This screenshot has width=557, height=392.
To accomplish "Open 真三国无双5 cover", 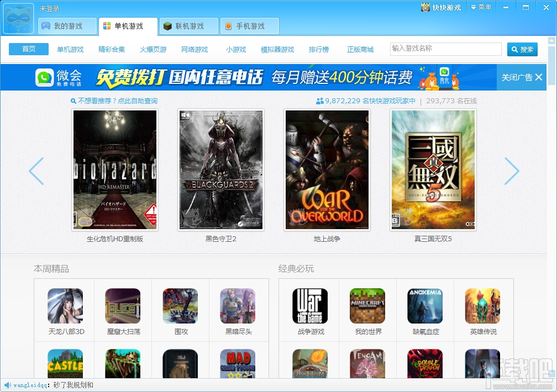I will 433,169.
